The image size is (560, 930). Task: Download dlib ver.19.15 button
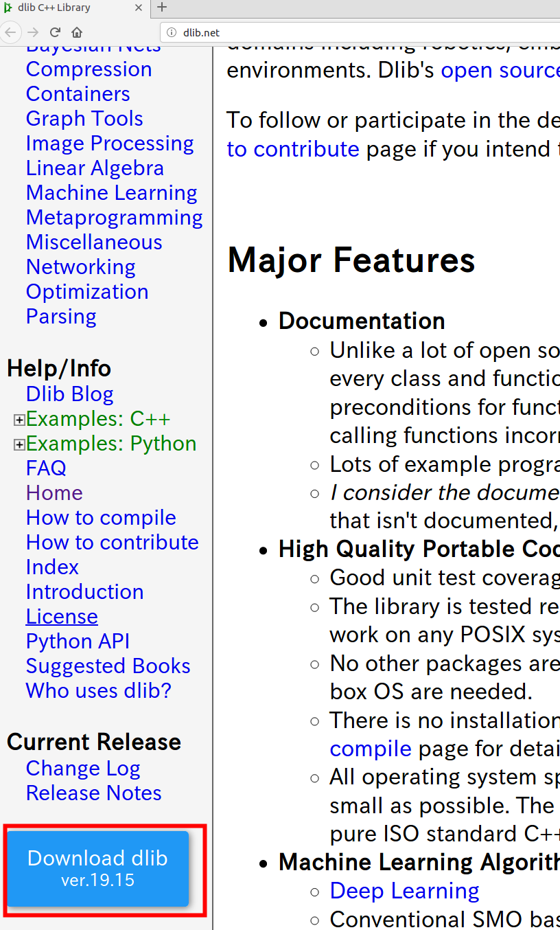point(97,868)
